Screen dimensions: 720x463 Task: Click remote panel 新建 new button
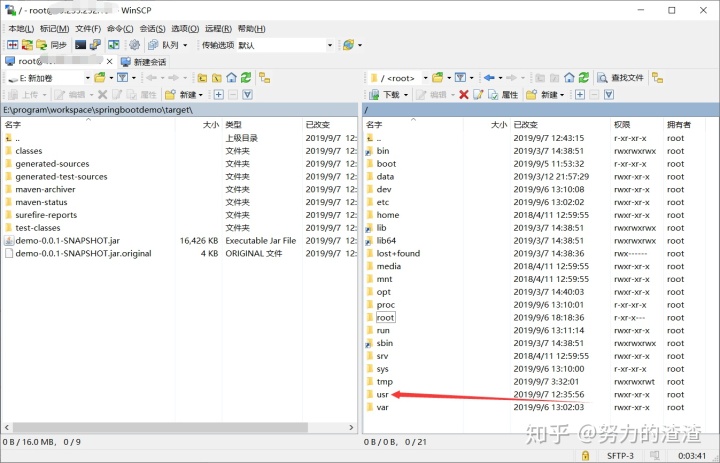point(545,95)
